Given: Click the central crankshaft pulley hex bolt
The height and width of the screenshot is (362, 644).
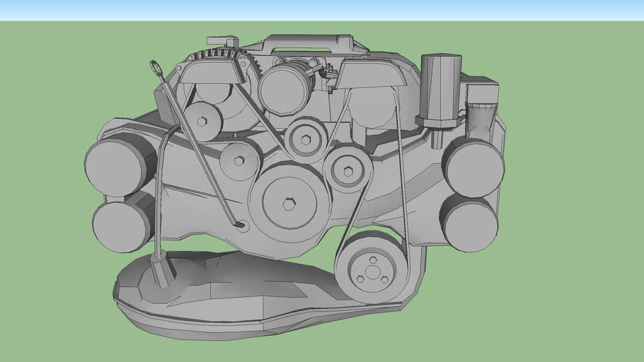Looking at the screenshot, I should [289, 203].
